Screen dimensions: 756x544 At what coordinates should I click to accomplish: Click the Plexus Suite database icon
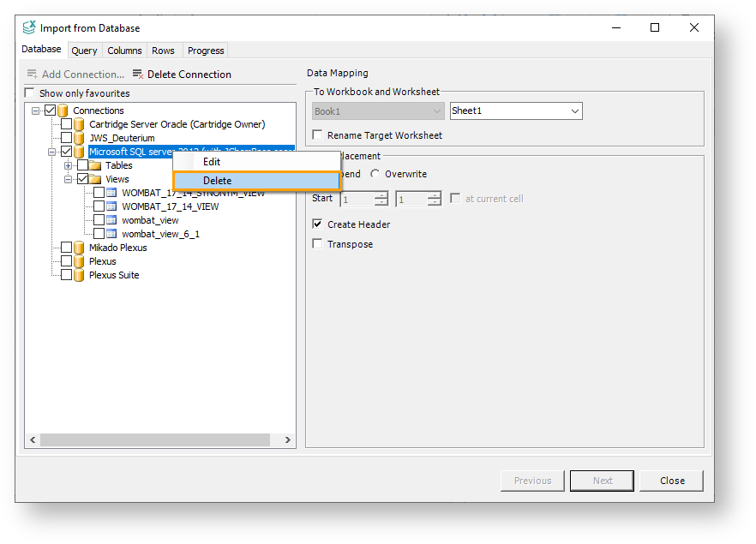tap(79, 275)
